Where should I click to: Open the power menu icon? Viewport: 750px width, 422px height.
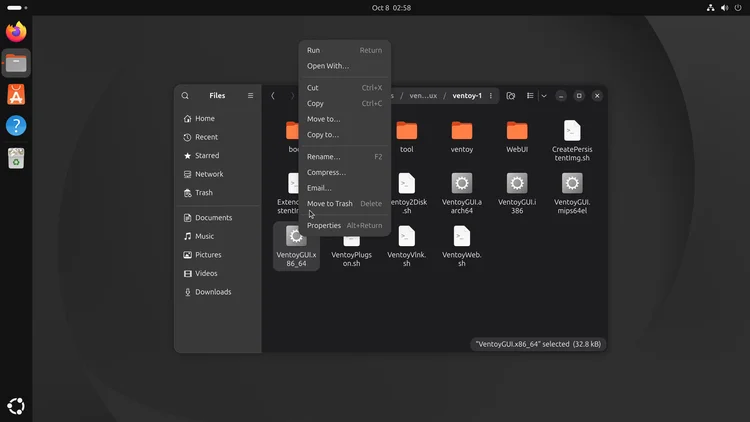coord(738,8)
